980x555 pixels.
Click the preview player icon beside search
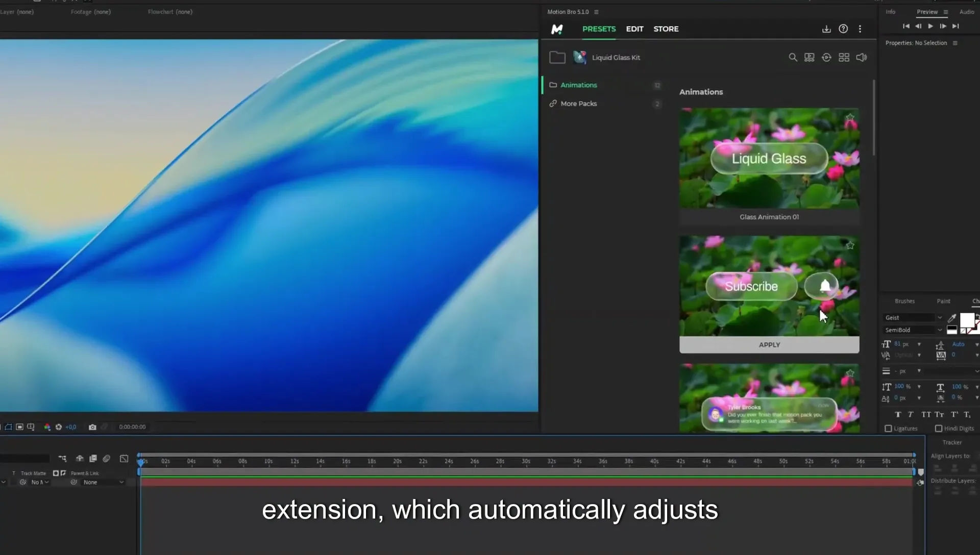[x=810, y=57]
